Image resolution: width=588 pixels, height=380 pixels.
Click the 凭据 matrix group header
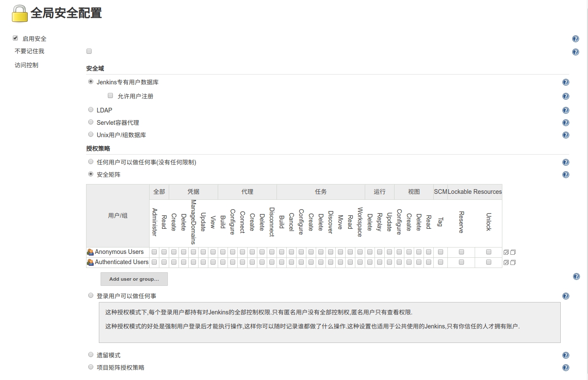point(193,192)
